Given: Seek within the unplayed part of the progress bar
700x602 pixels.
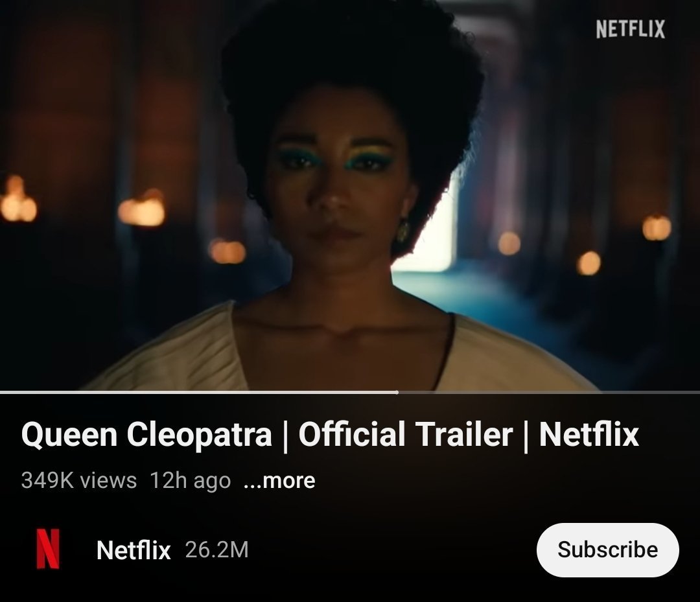Looking at the screenshot, I should (x=548, y=392).
